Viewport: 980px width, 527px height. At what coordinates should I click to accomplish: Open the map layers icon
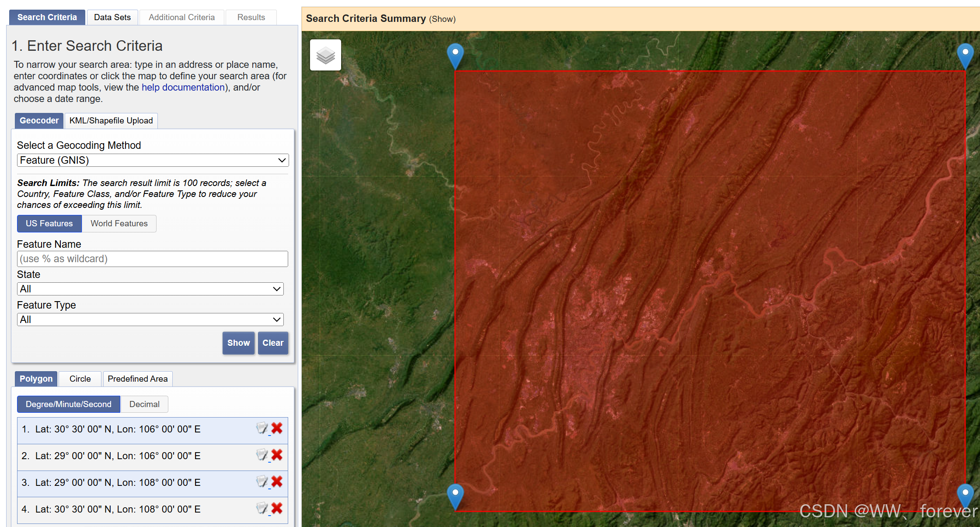325,55
